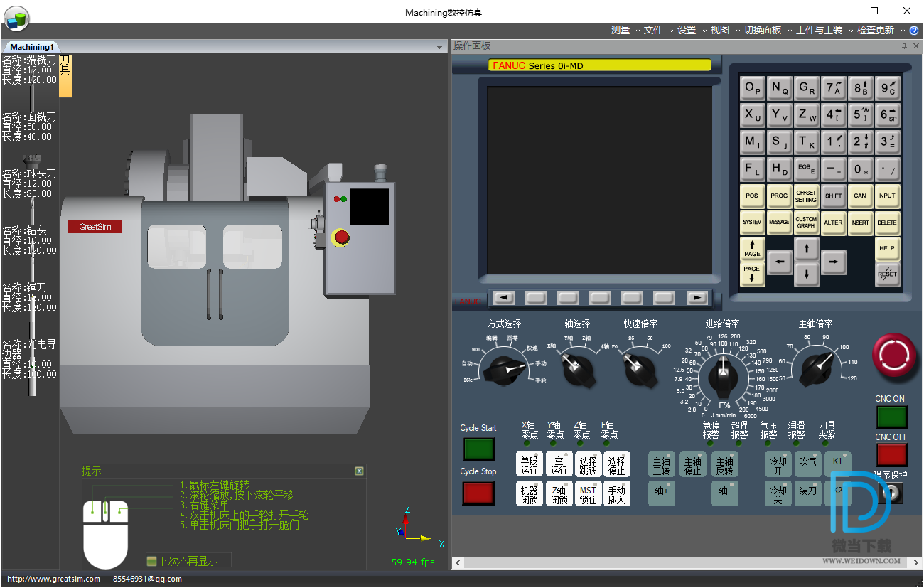924x588 pixels.
Task: Toggle MST锁住 button
Action: click(588, 494)
